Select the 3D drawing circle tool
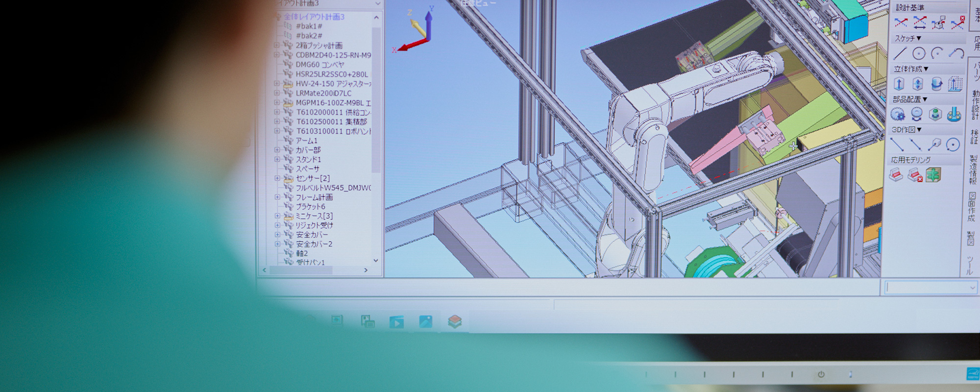 click(x=953, y=145)
